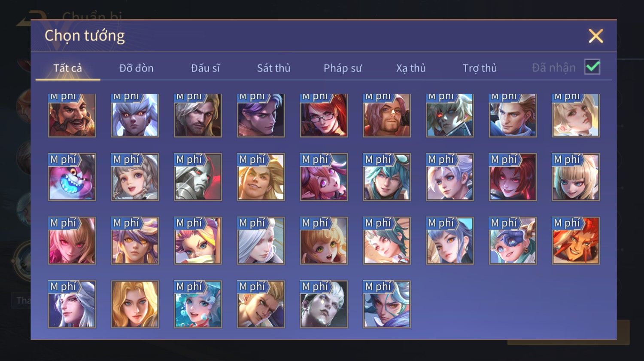Select the Tất cả tab
This screenshot has width=644, height=361.
[x=68, y=68]
